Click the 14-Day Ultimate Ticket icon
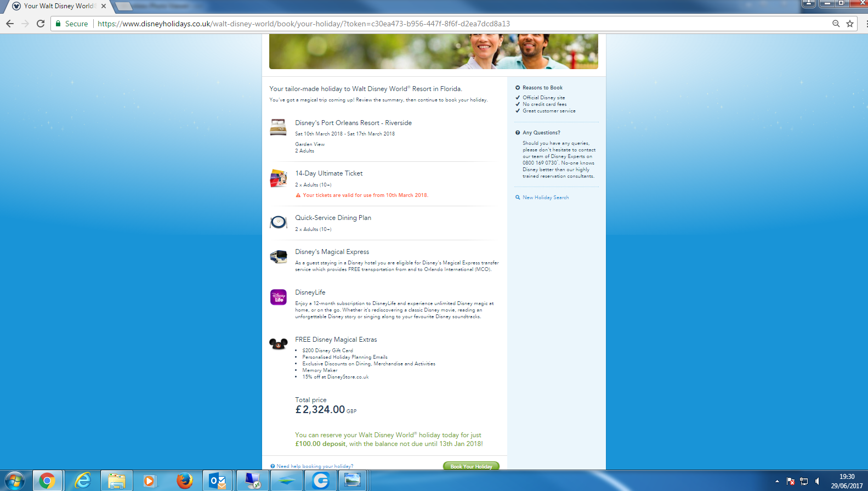This screenshot has width=868, height=491. (x=278, y=178)
